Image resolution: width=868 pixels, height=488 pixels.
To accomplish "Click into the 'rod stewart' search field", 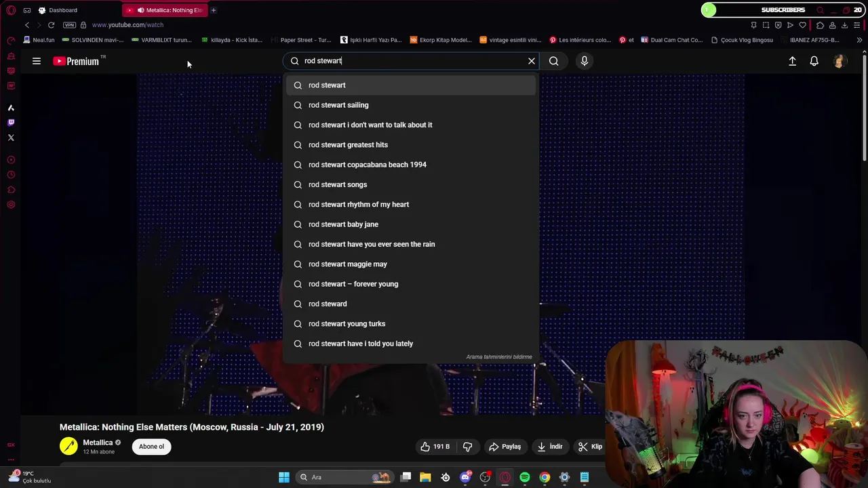I will pos(410,61).
